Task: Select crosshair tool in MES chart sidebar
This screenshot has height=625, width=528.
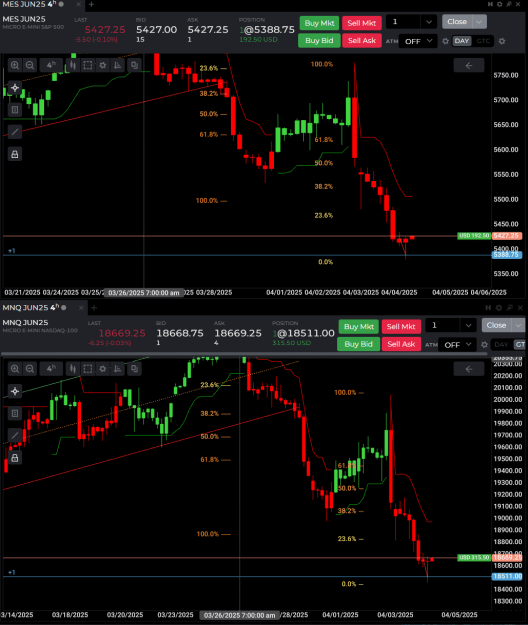Action: pyautogui.click(x=15, y=88)
